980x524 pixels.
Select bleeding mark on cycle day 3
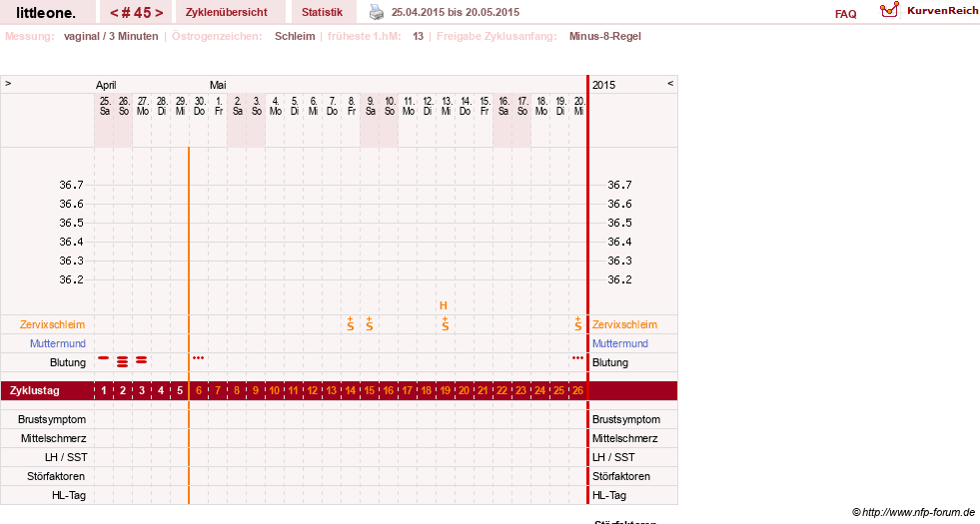[142, 359]
